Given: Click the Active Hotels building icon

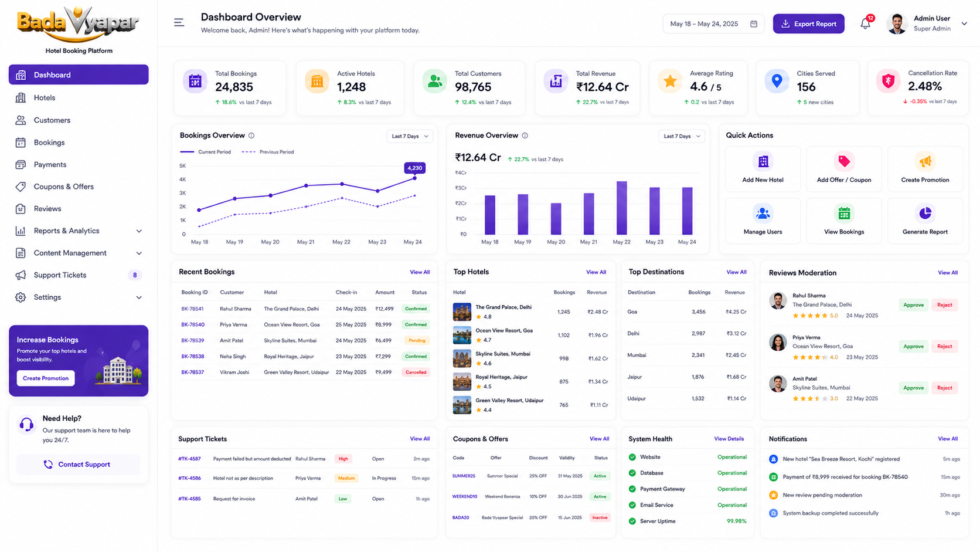Looking at the screenshot, I should coord(317,82).
